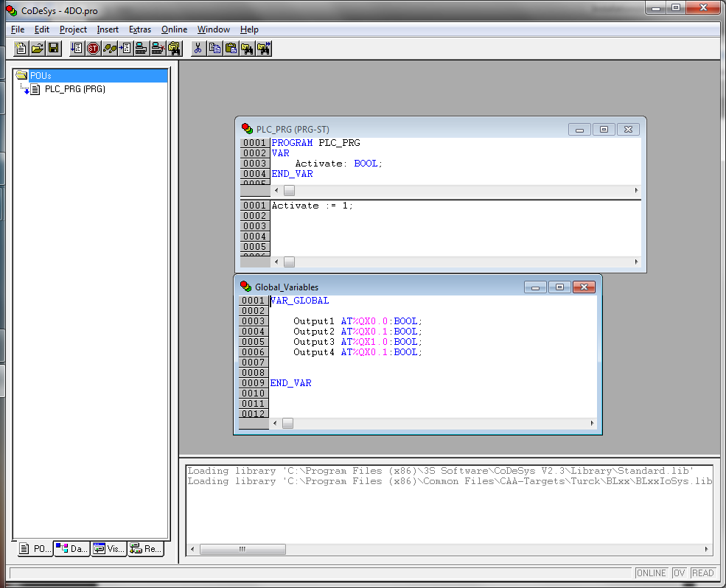
Task: Toggle breakpoint using the toolbar icon
Action: coord(125,48)
